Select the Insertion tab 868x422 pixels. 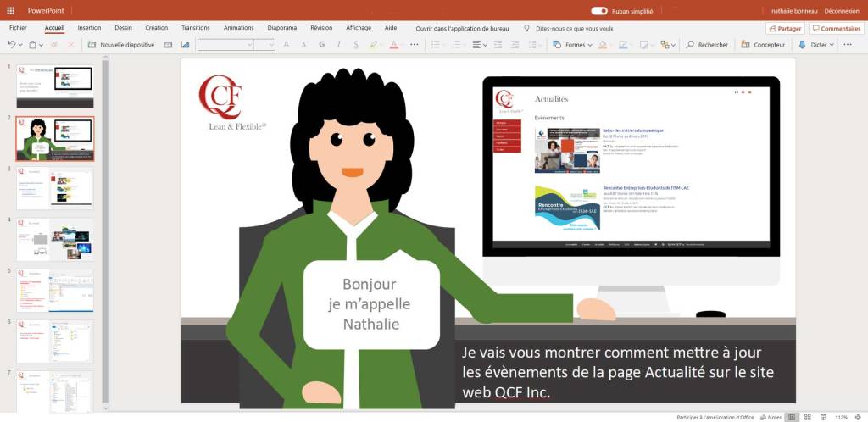89,28
